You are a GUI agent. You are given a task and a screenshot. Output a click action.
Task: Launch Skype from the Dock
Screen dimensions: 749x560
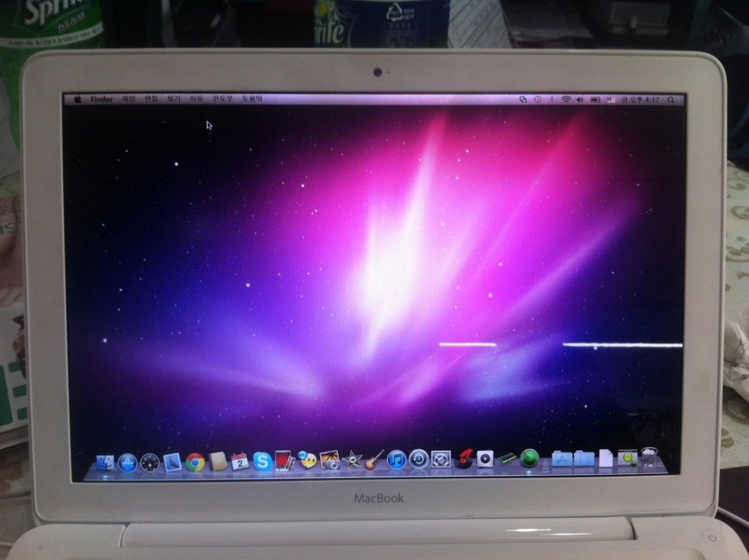(x=262, y=461)
